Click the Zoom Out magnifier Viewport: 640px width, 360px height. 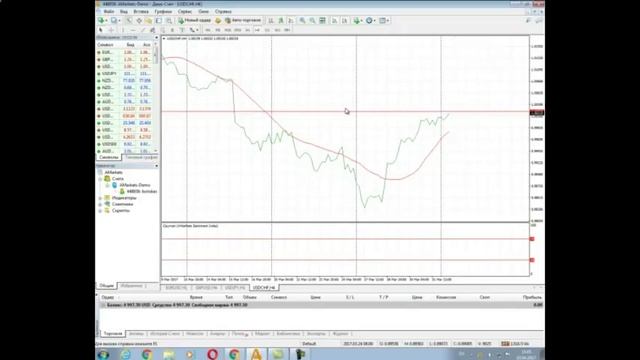pos(312,20)
